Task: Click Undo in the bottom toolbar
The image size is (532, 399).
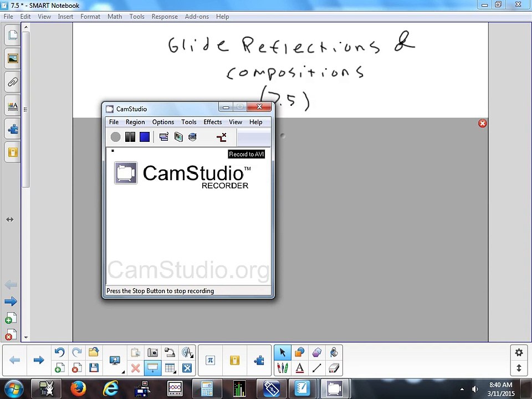Action: click(x=60, y=352)
